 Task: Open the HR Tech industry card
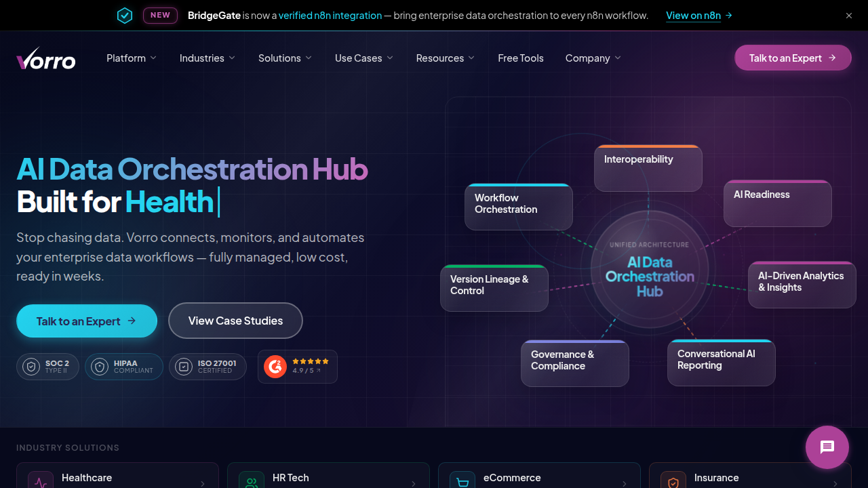click(x=328, y=475)
